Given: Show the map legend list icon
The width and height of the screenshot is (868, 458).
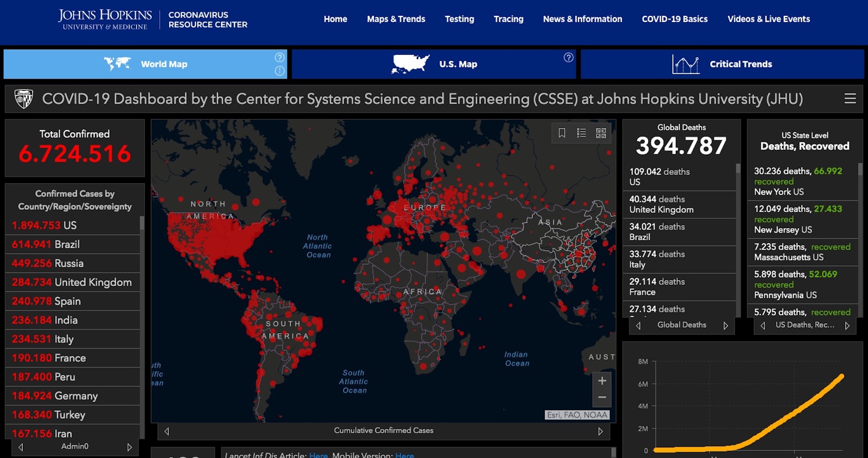Looking at the screenshot, I should click(581, 133).
